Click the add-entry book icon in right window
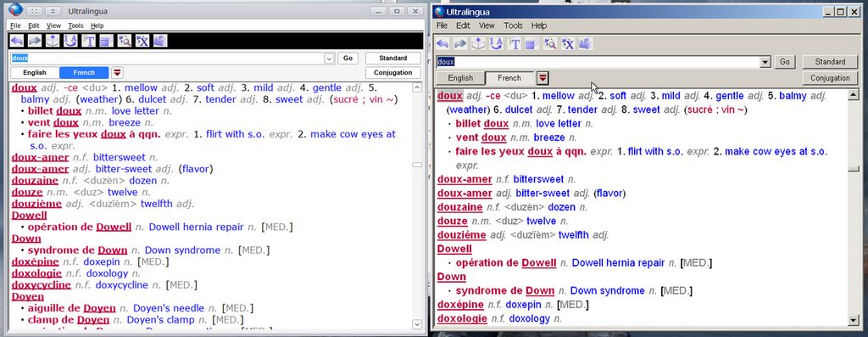The image size is (868, 337). (478, 44)
